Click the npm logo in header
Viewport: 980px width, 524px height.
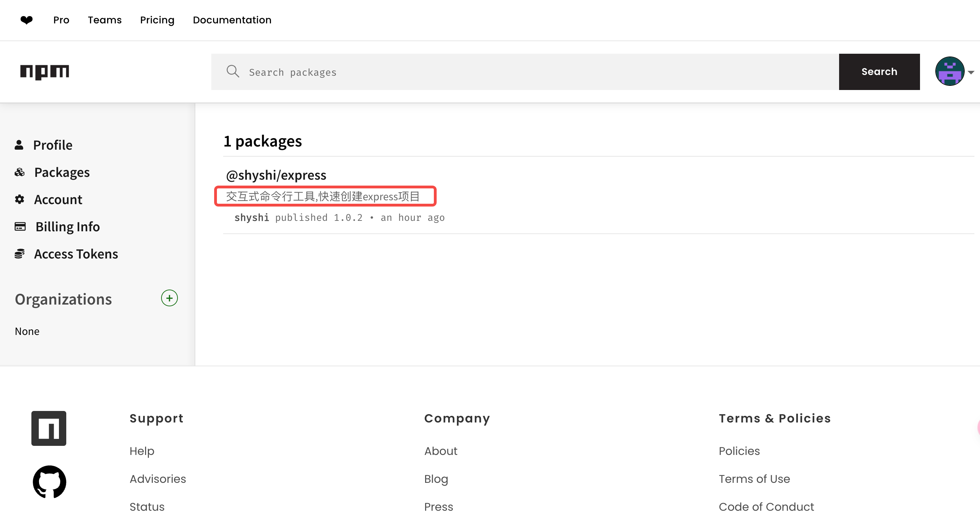tap(45, 72)
